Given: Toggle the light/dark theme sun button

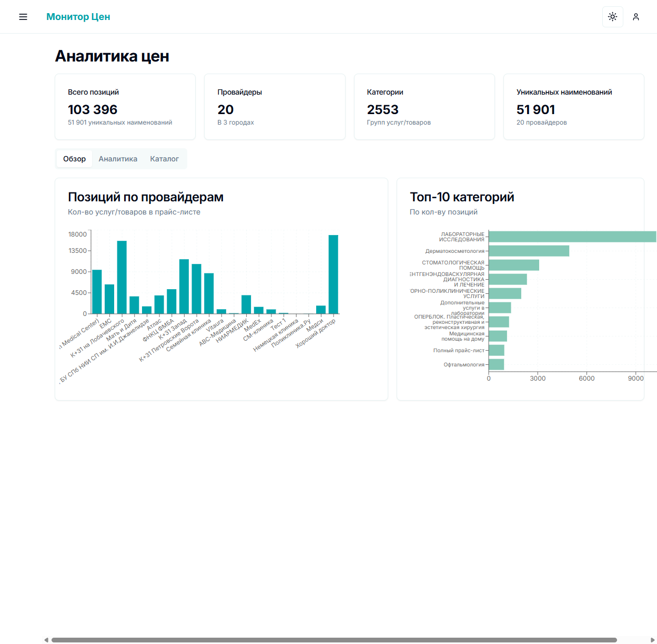Looking at the screenshot, I should (612, 17).
